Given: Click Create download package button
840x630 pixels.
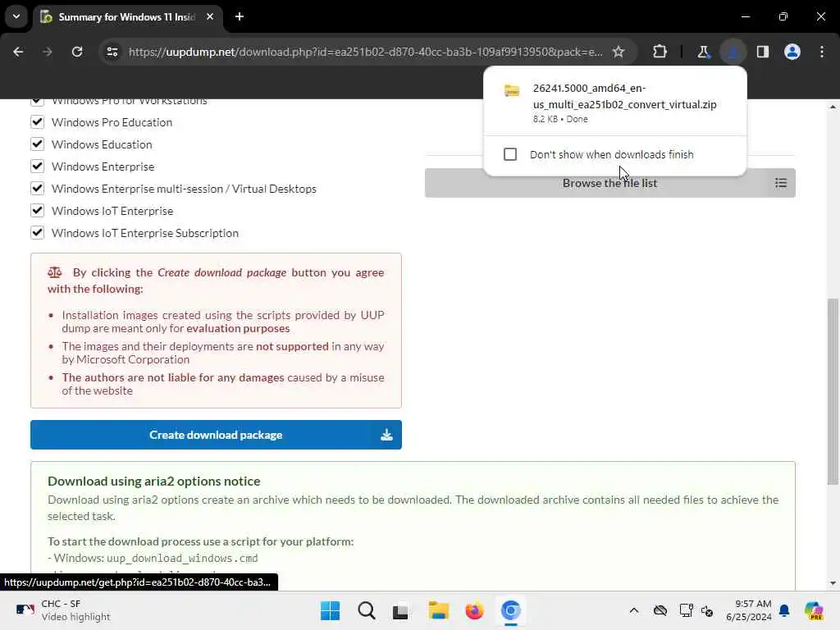Looking at the screenshot, I should 216,435.
